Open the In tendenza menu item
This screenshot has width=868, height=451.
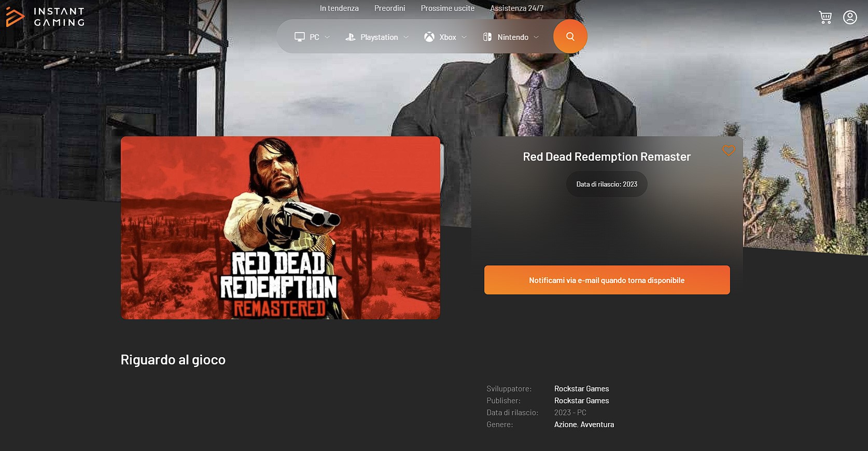(339, 8)
